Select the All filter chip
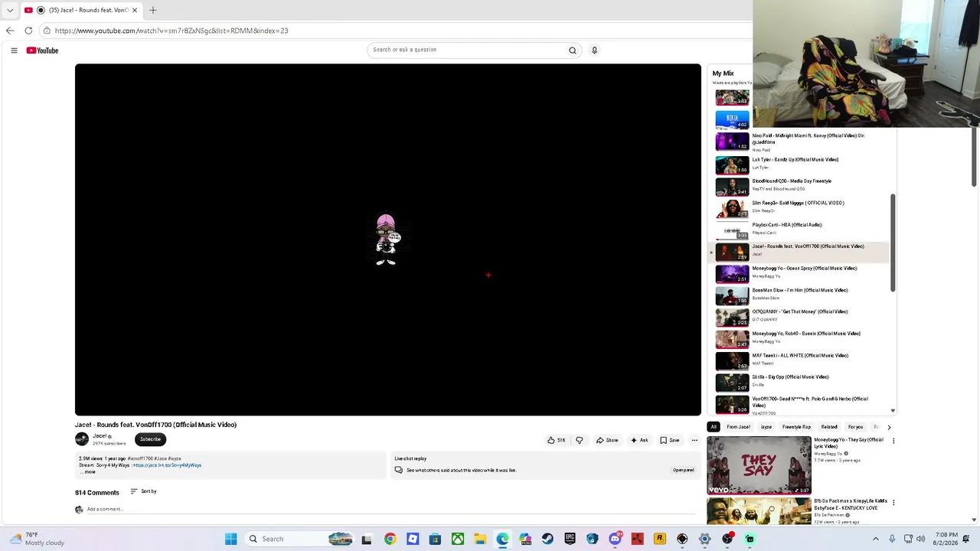 point(714,427)
